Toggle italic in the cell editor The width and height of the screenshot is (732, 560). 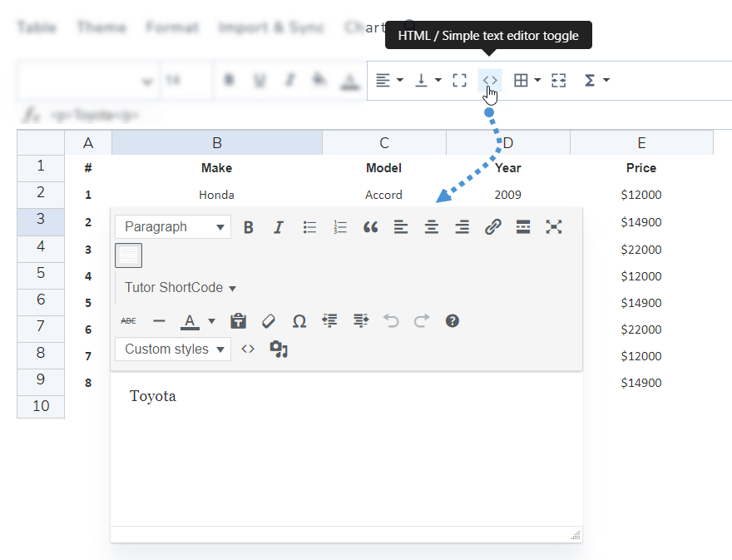tap(279, 227)
